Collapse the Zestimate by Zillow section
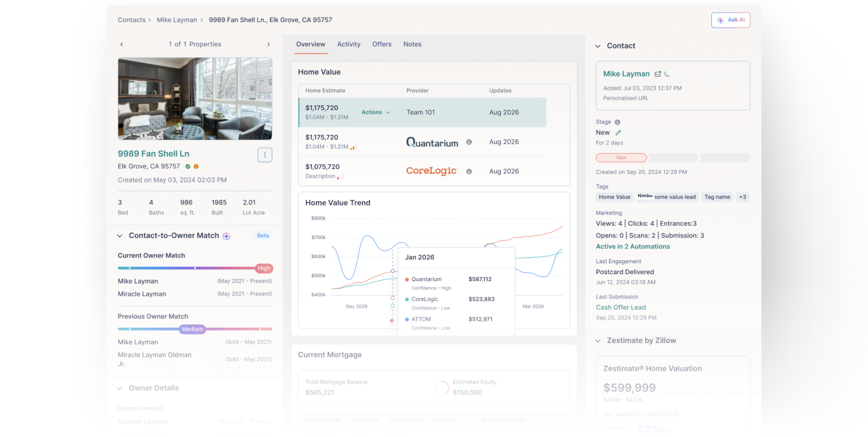The image size is (868, 437). coord(598,341)
